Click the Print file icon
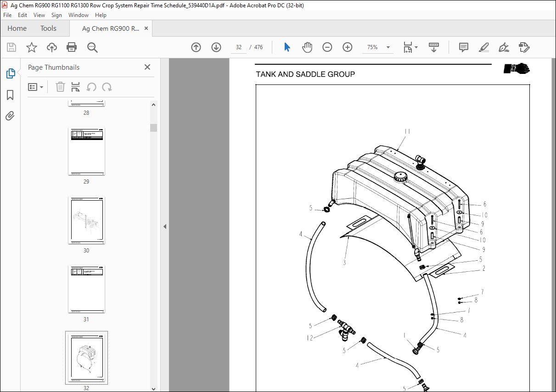556x392 pixels. pyautogui.click(x=72, y=47)
